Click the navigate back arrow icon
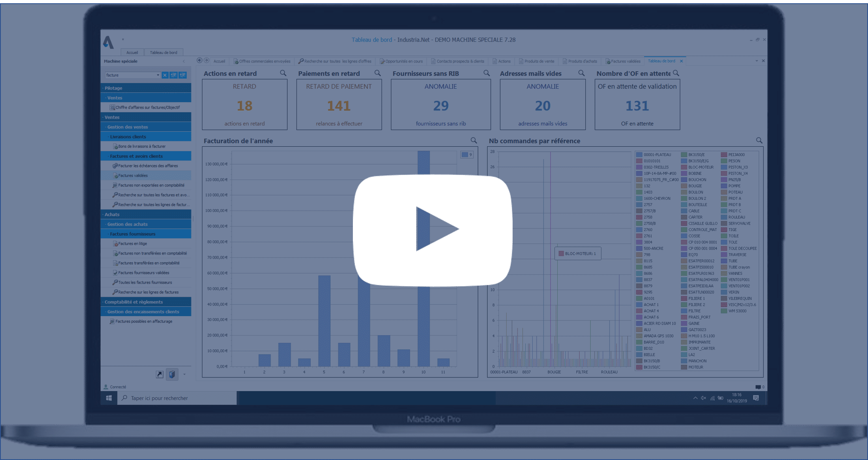 coord(200,60)
